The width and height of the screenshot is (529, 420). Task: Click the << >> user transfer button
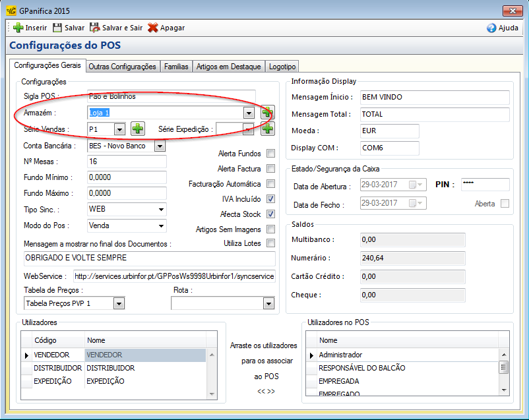point(266,391)
